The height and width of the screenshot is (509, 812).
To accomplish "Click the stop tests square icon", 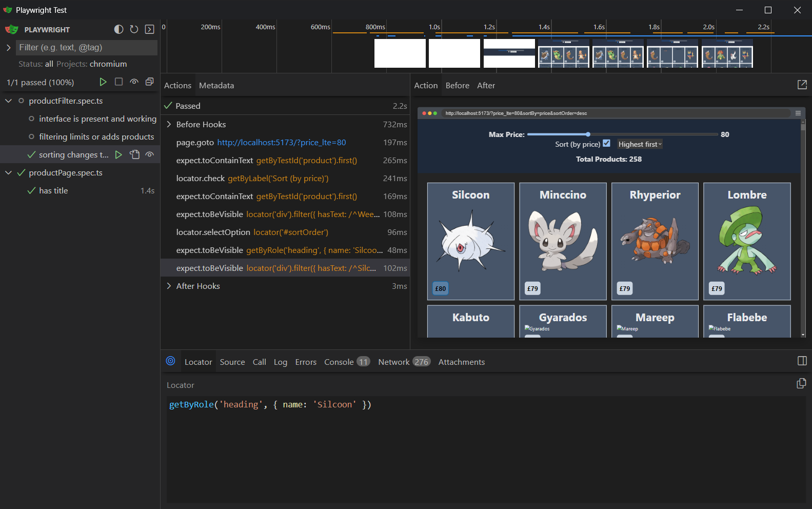I will click(118, 82).
